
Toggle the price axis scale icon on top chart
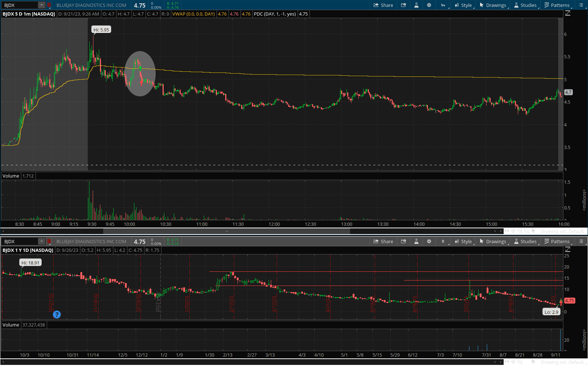(568, 13)
